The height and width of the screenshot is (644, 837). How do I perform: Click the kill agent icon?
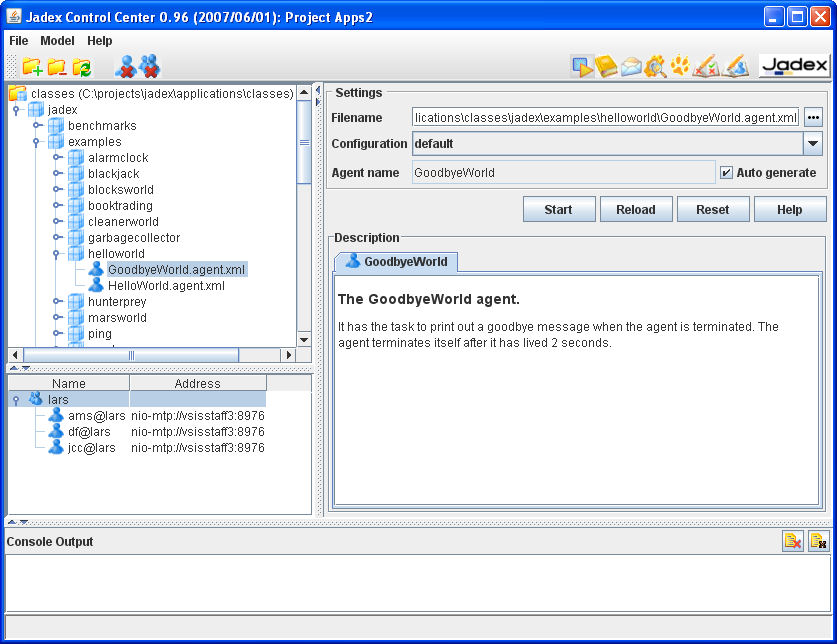click(126, 66)
